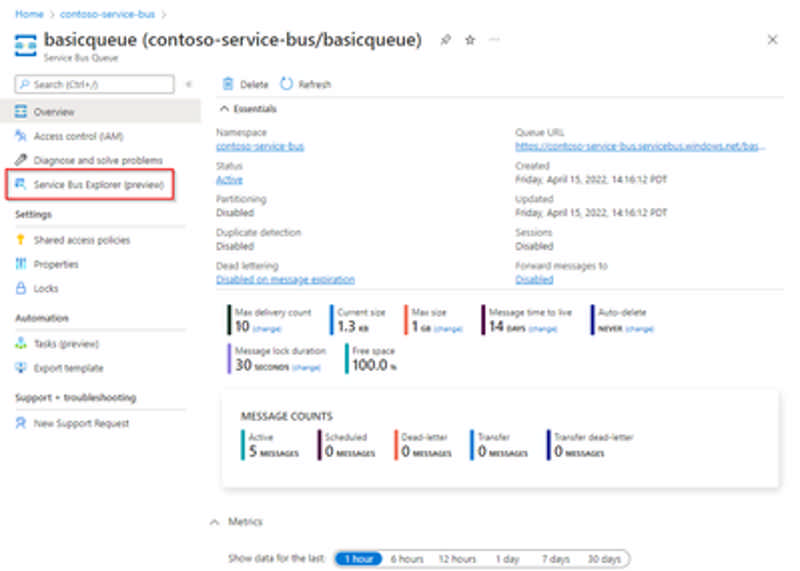Open New Support Request
800x571 pixels.
tap(81, 424)
